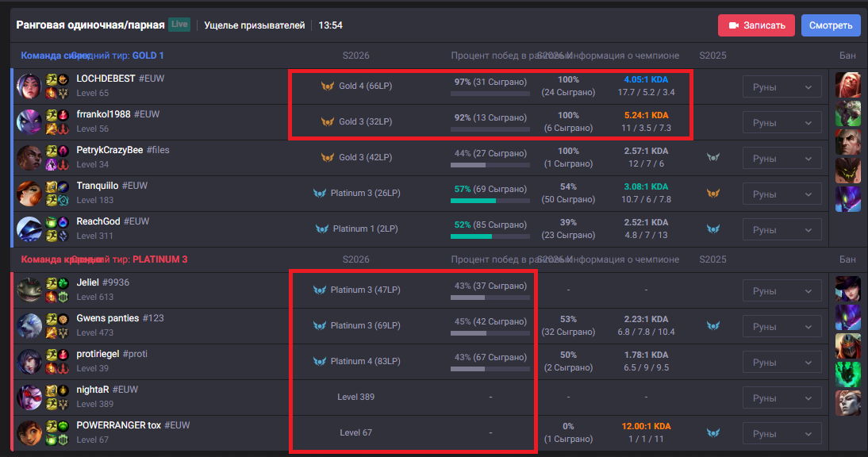Click ReachGod champion portrait icon
This screenshot has height=457, width=868.
pos(29,229)
